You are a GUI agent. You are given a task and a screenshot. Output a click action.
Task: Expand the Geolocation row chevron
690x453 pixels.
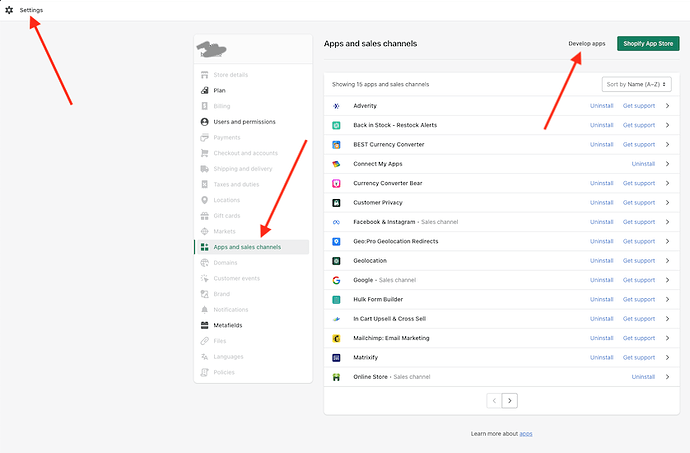tap(668, 261)
